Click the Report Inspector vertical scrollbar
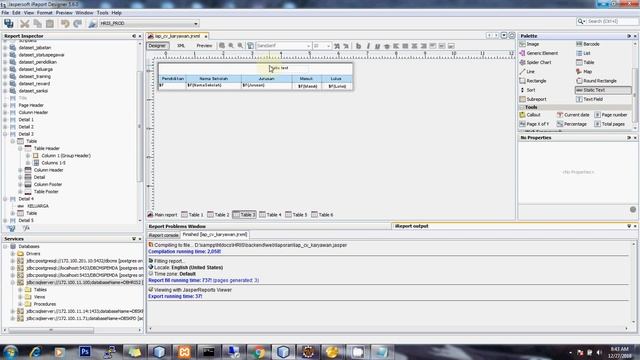Viewport: 640px width, 360px height. (x=139, y=127)
